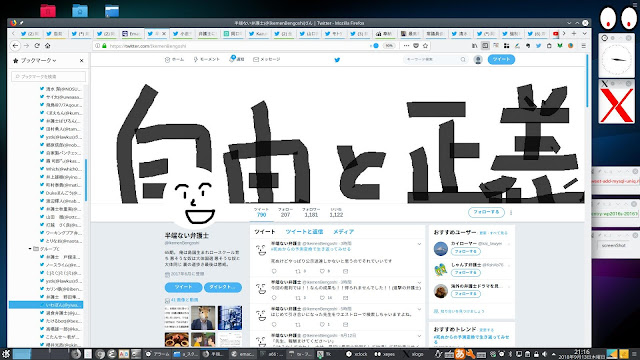This screenshot has width=640, height=360.
Task: Click the ダイレクト message button on profile
Action: (223, 287)
